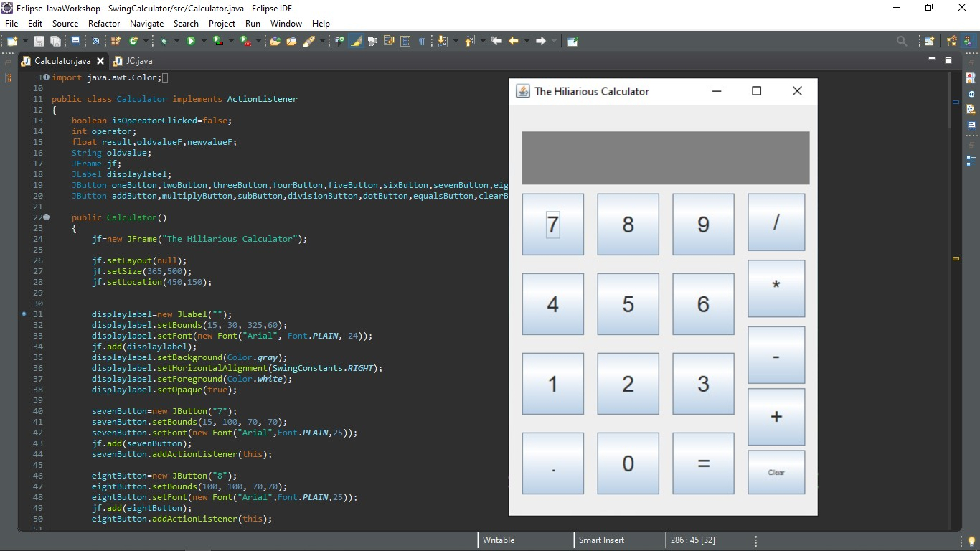The height and width of the screenshot is (551, 980).
Task: Toggle Mark Occurrences highlighter icon
Action: (x=356, y=42)
